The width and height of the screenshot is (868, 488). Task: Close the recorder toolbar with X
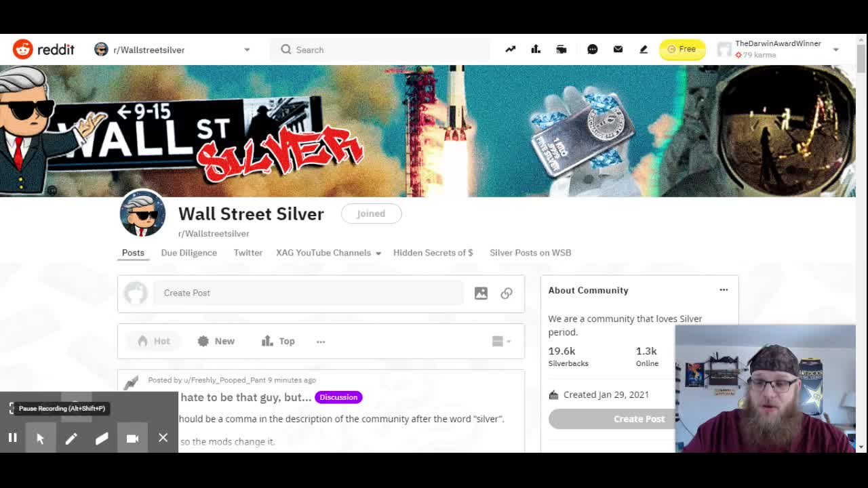[163, 438]
